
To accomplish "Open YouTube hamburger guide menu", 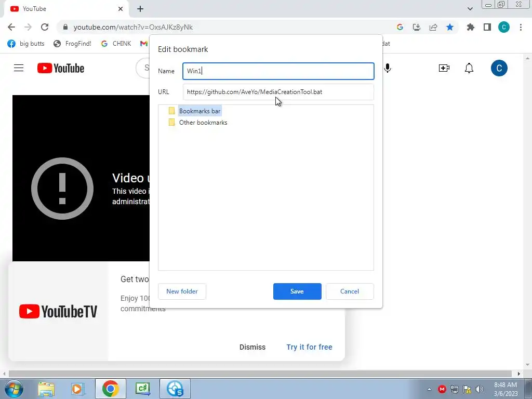I will [x=19, y=68].
